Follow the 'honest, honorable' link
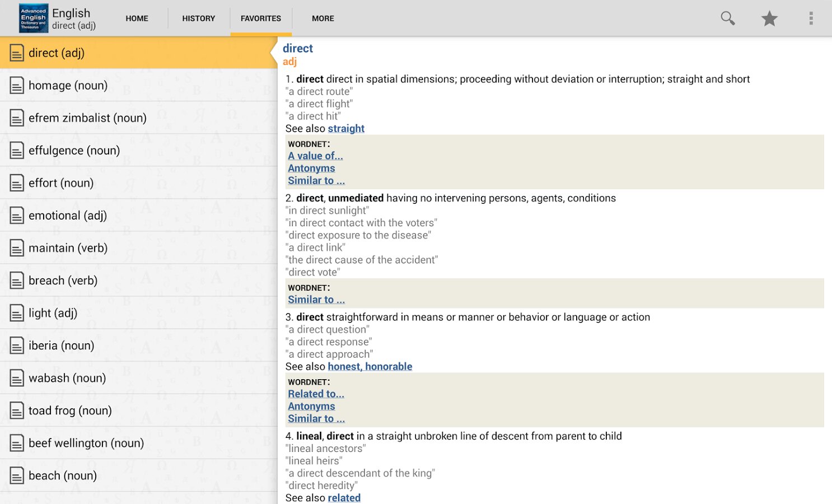The width and height of the screenshot is (832, 504). (x=370, y=367)
